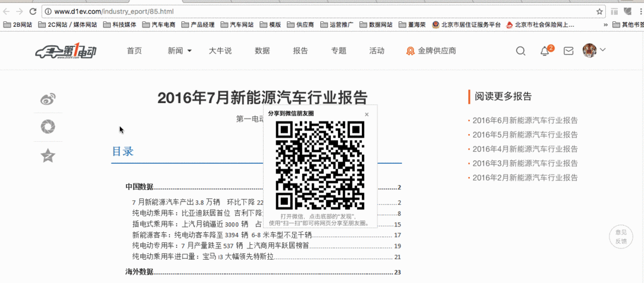Viewport: 644px width, 283px height.
Task: Open notifications bell with badge
Action: pyautogui.click(x=546, y=51)
